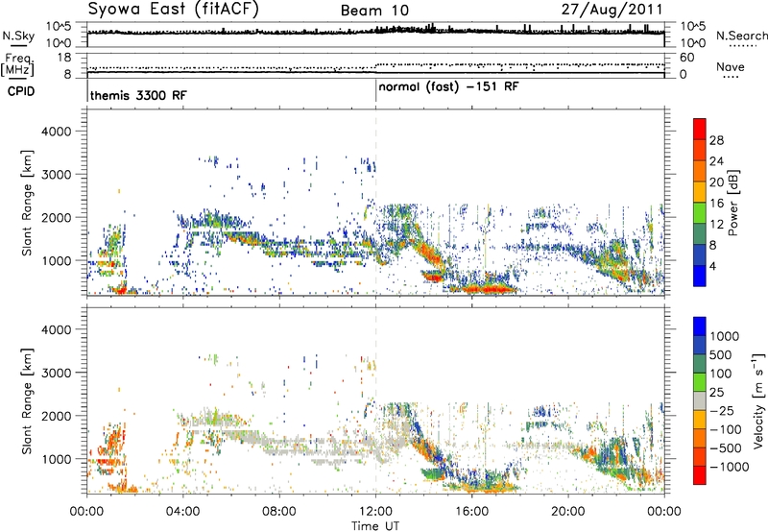Click the '20' label on Power colorbar

click(x=716, y=182)
